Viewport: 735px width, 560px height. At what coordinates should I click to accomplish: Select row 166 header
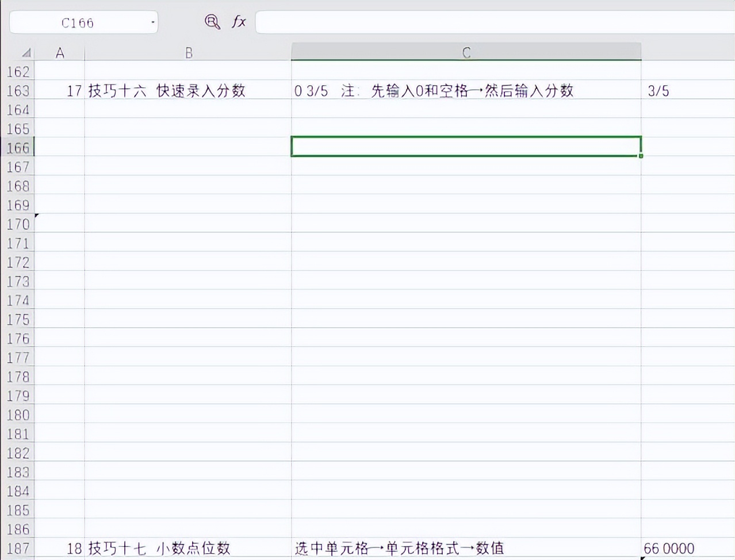[18, 148]
